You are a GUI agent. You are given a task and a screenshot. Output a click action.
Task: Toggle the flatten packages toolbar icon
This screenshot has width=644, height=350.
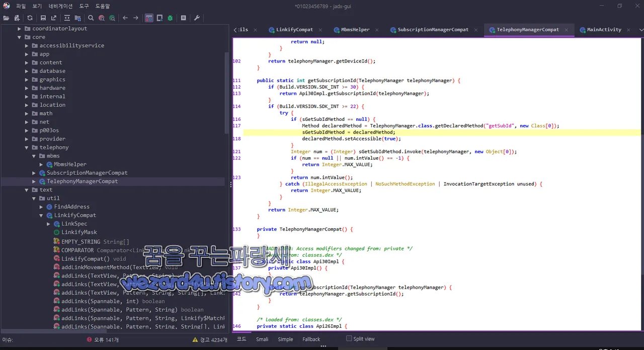pos(77,18)
